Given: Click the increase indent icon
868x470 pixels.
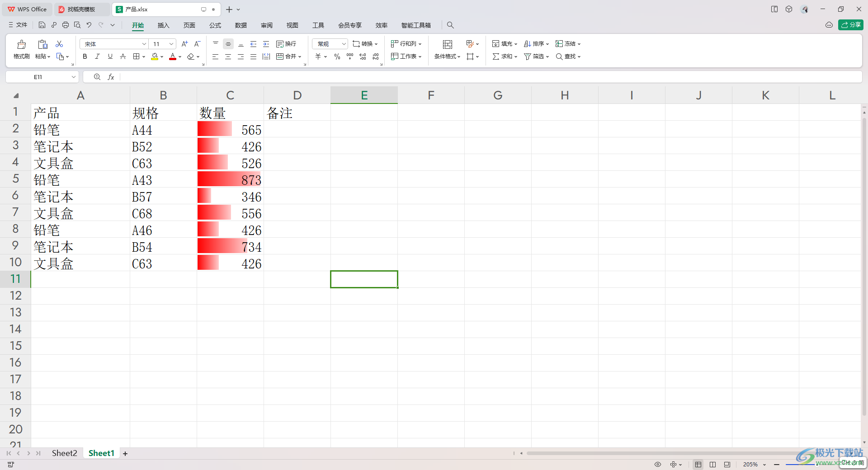Looking at the screenshot, I should coord(266,44).
